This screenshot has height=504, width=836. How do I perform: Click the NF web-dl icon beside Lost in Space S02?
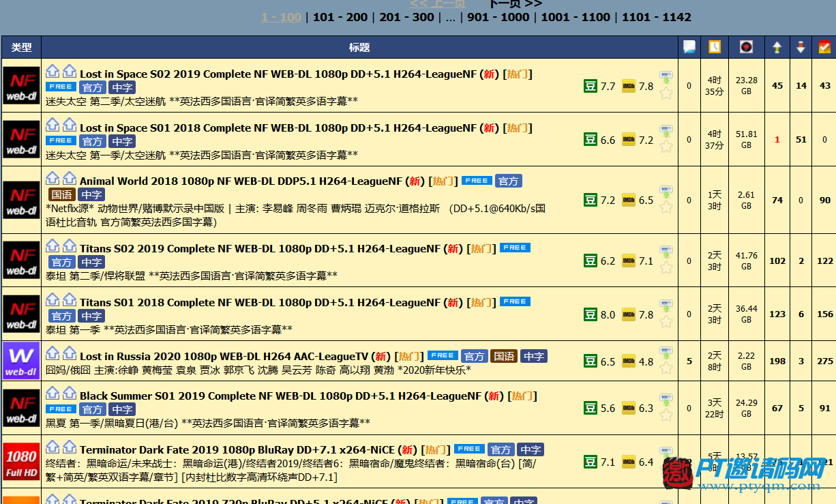21,85
